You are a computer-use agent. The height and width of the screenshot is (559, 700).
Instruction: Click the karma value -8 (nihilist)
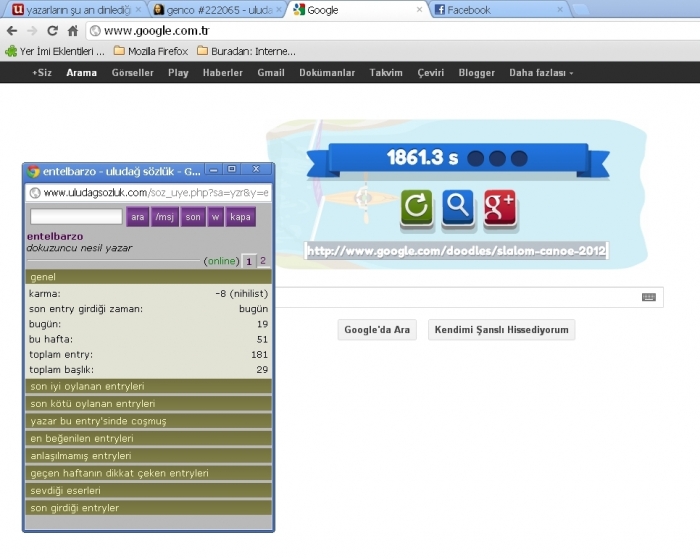242,294
